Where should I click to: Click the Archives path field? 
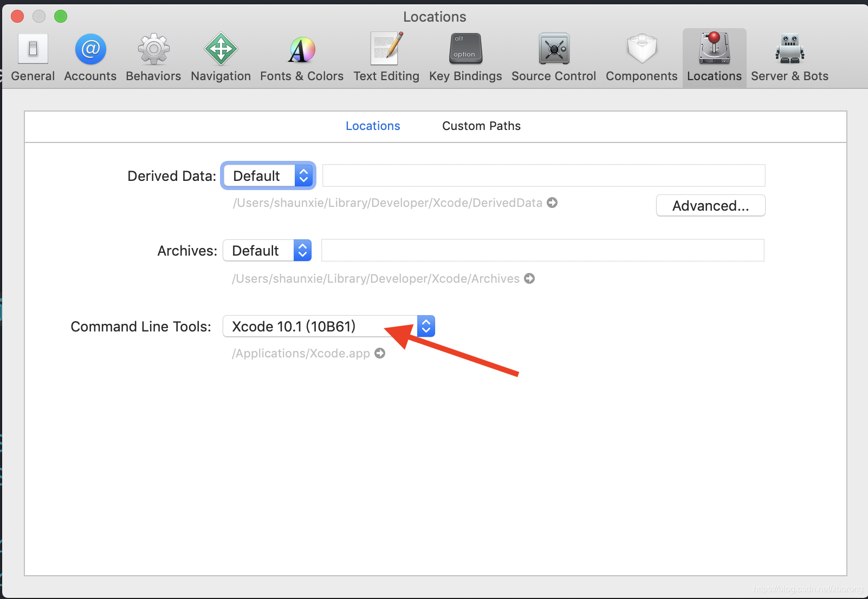pos(542,250)
